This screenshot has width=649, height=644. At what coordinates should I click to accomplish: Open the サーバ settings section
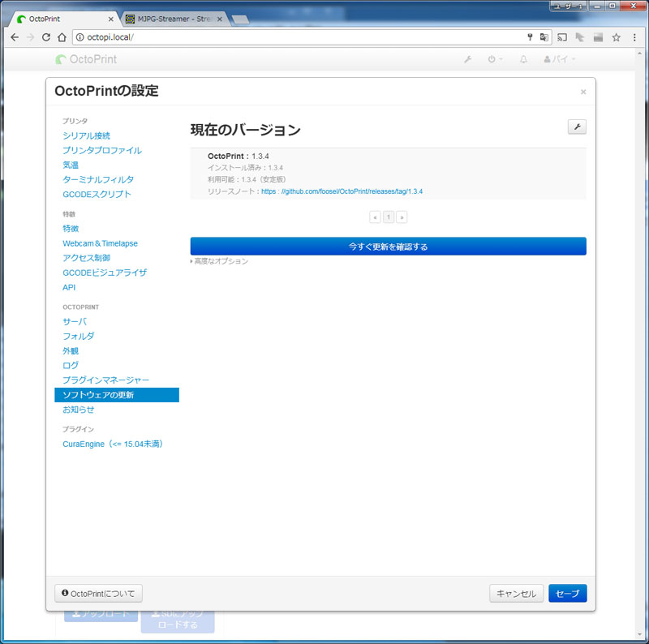[x=75, y=321]
